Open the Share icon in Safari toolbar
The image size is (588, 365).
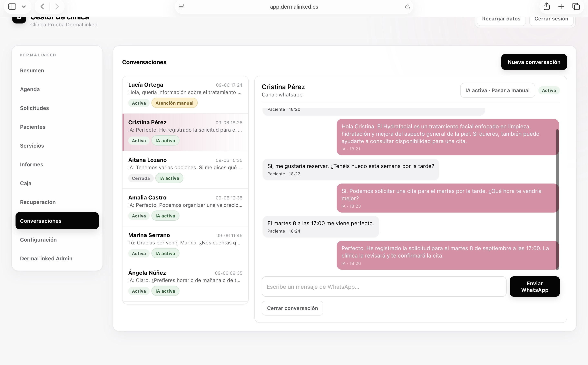click(547, 7)
